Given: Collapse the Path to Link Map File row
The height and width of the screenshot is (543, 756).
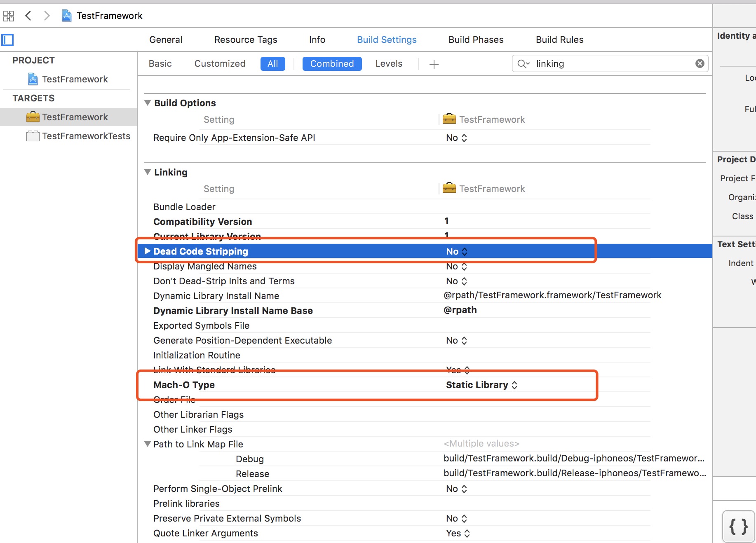Looking at the screenshot, I should (148, 444).
